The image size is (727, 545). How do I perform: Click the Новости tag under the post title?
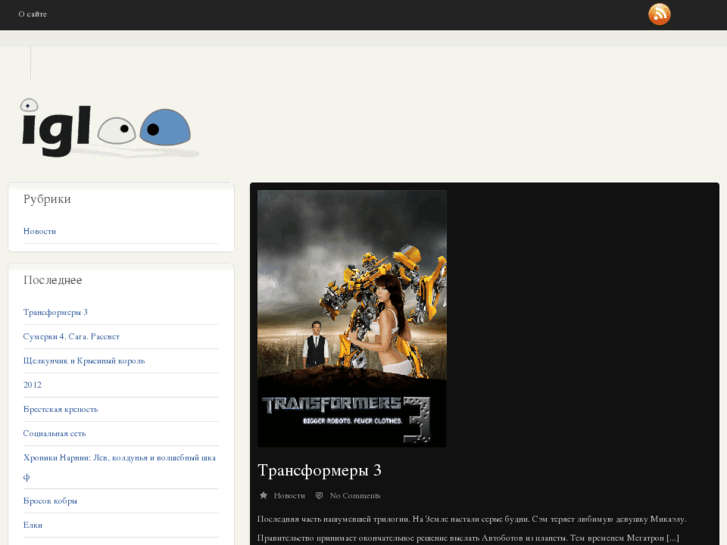[x=289, y=496]
